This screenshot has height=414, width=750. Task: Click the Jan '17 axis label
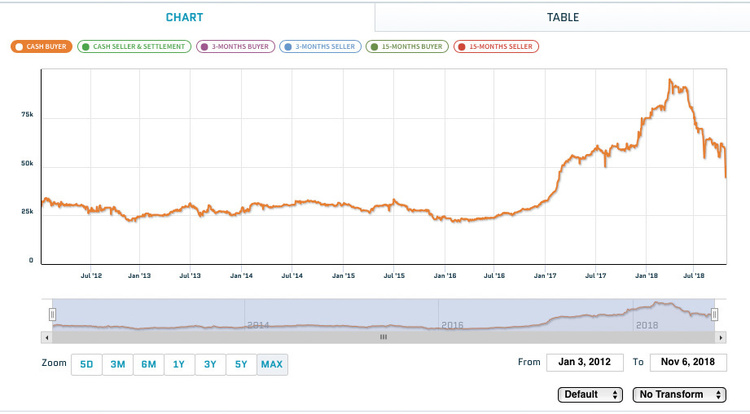pyautogui.click(x=545, y=275)
